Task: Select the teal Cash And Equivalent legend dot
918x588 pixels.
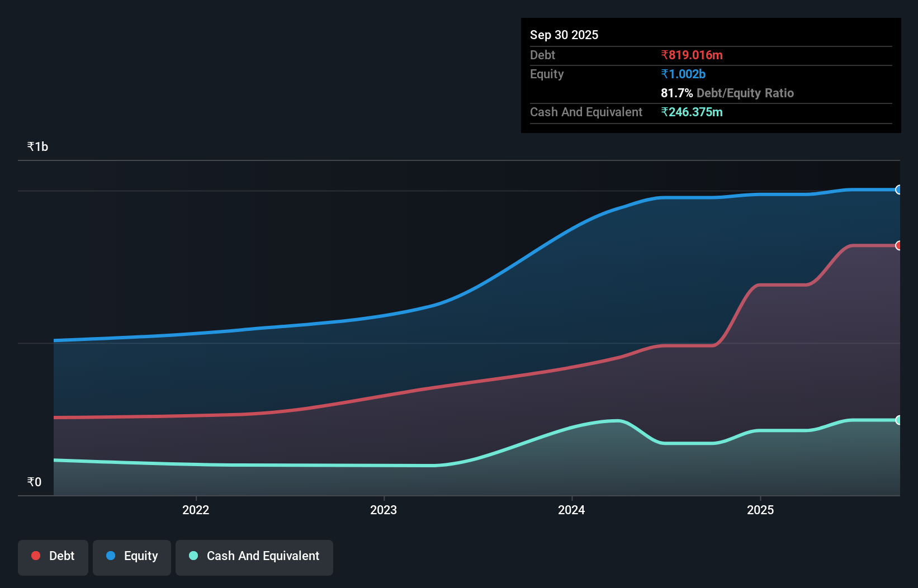Action: point(193,556)
